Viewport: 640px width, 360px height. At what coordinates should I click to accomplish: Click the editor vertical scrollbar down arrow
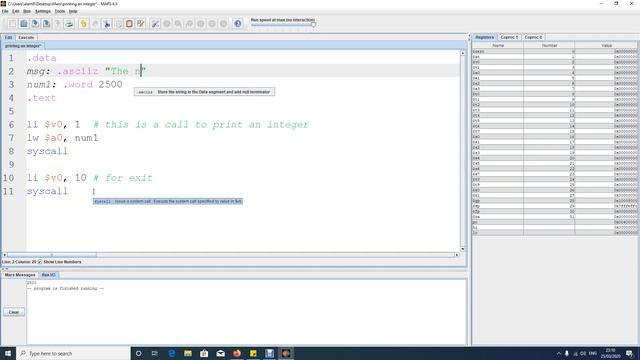click(462, 249)
